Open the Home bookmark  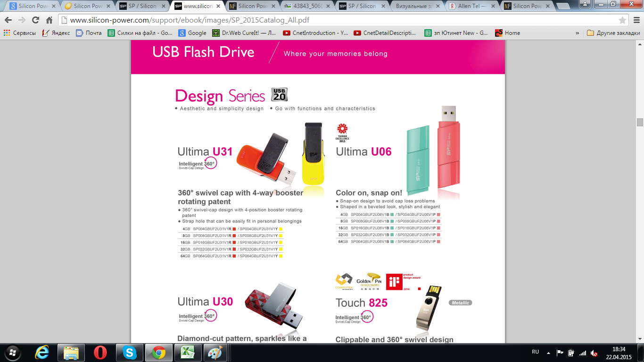(x=508, y=33)
